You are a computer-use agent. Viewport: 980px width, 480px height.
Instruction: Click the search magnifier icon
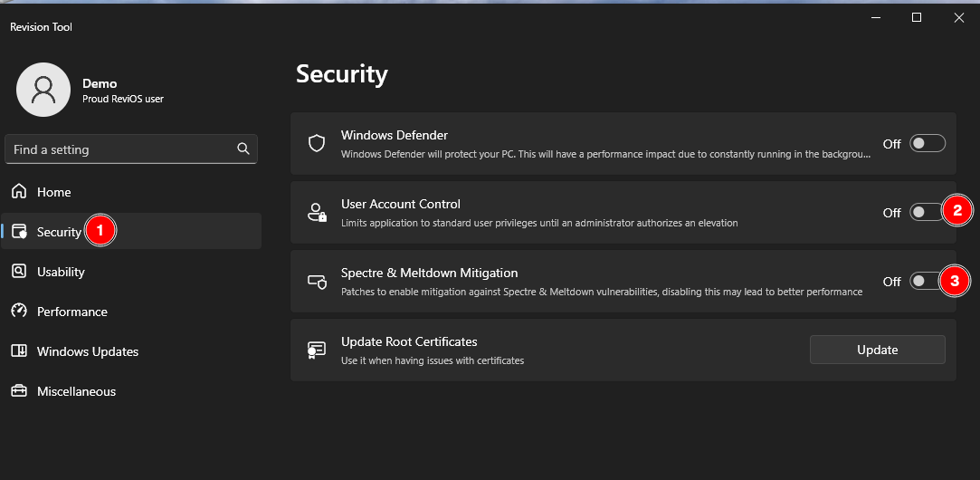[243, 149]
